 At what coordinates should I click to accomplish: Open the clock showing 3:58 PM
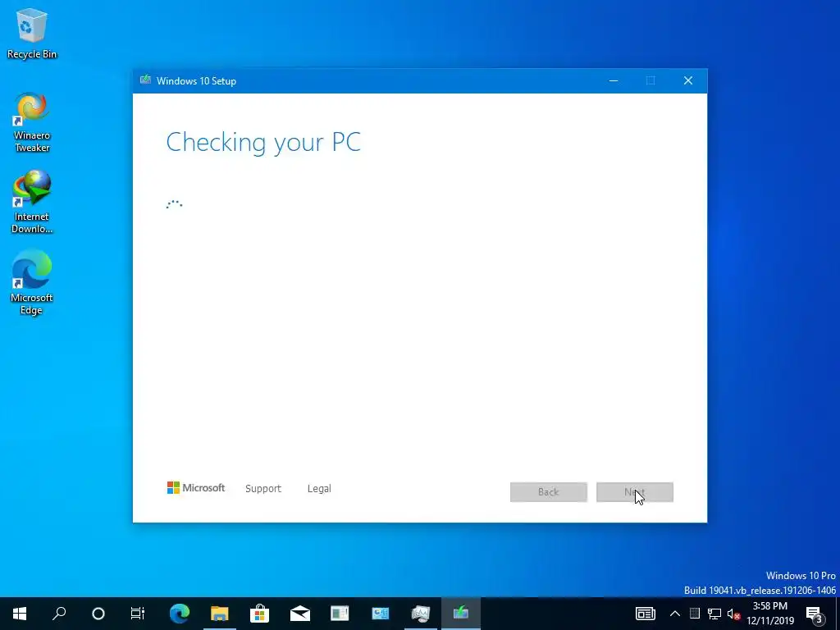(770, 614)
